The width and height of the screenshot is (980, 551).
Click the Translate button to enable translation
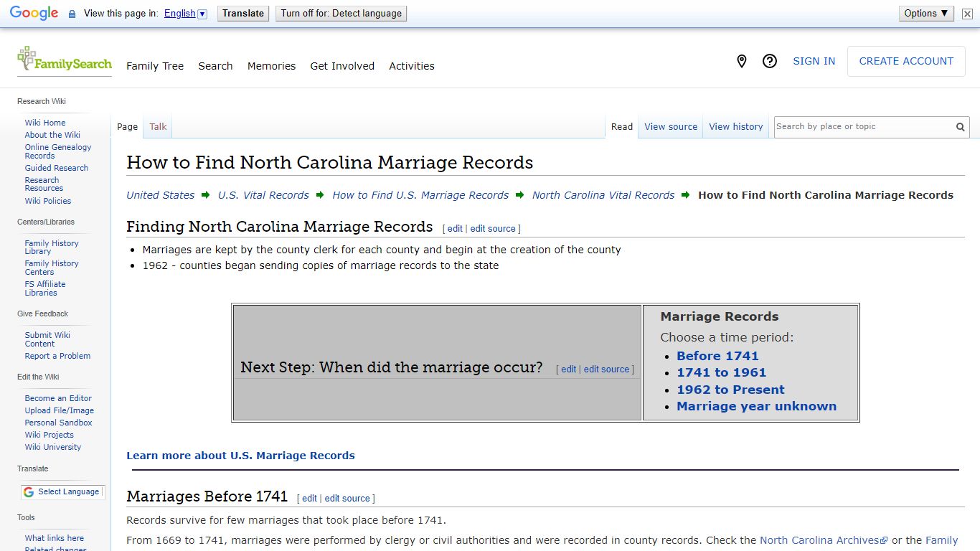click(x=242, y=13)
